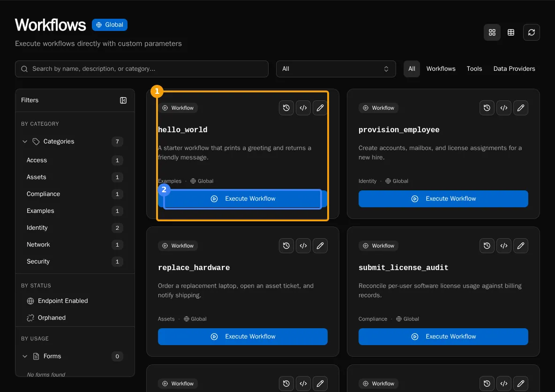Filter by Compliance category
This screenshot has width=555, height=392.
pos(75,194)
